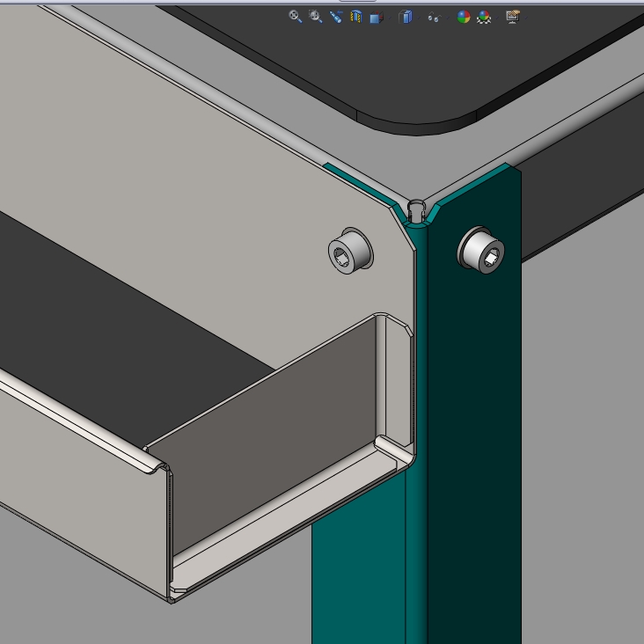Go back to the Previous View
The image size is (644, 644).
click(x=336, y=17)
